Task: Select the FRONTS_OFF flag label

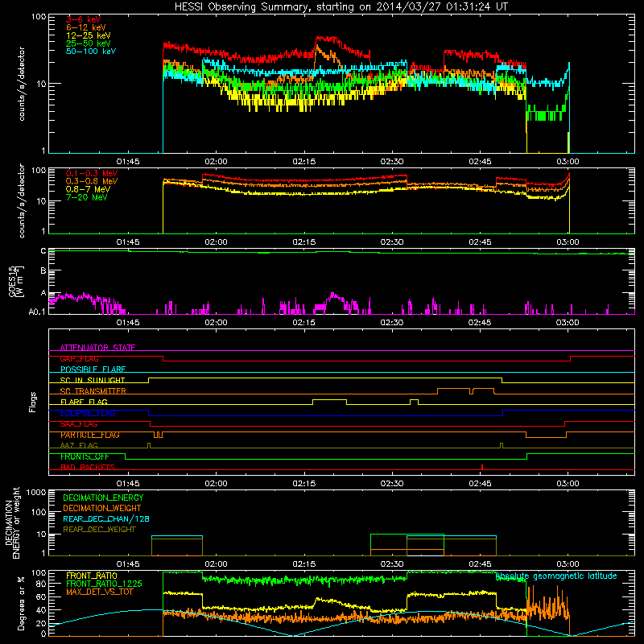Action: [x=85, y=456]
